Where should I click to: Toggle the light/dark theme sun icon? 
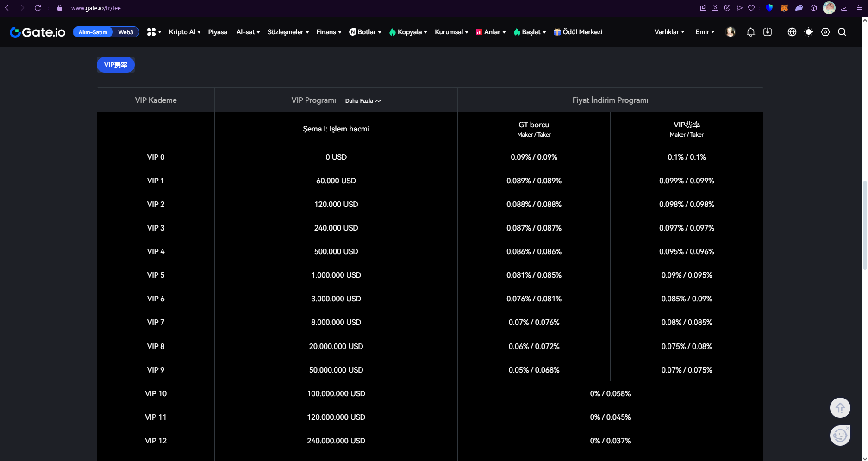(x=809, y=32)
